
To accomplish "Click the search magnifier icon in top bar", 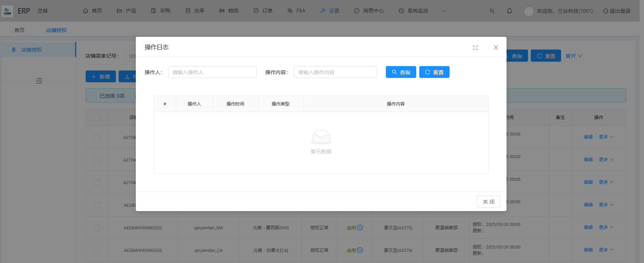I will pyautogui.click(x=492, y=11).
